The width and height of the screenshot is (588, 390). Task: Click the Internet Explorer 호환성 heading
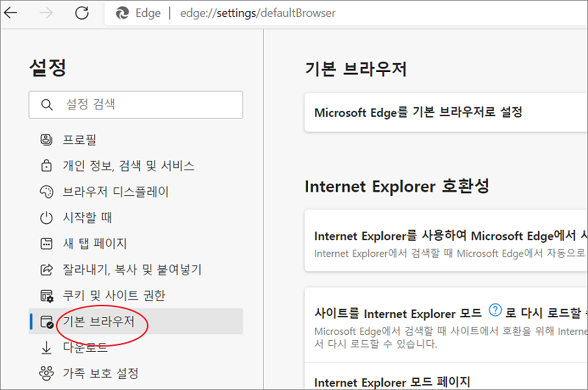point(397,186)
